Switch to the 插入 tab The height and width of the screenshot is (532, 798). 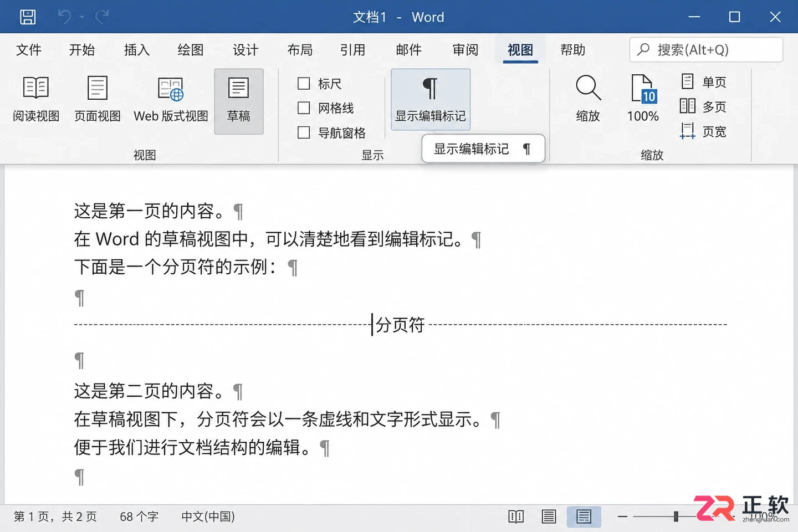pos(137,50)
